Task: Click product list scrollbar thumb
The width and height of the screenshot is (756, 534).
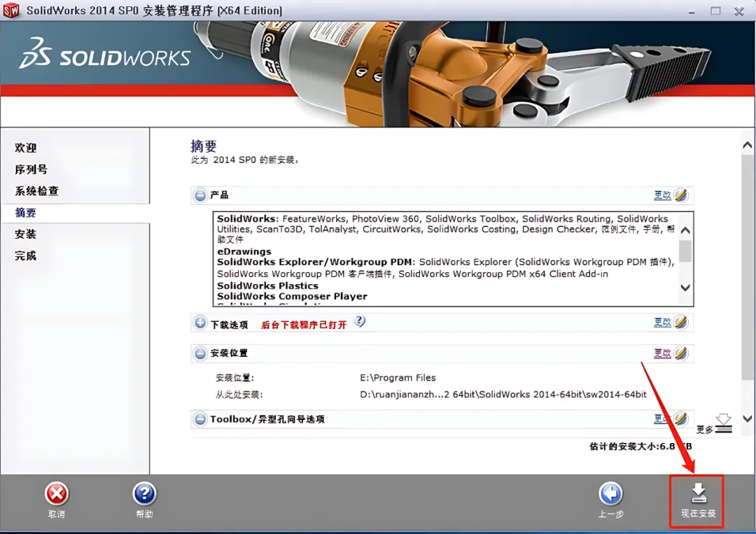Action: click(x=685, y=251)
